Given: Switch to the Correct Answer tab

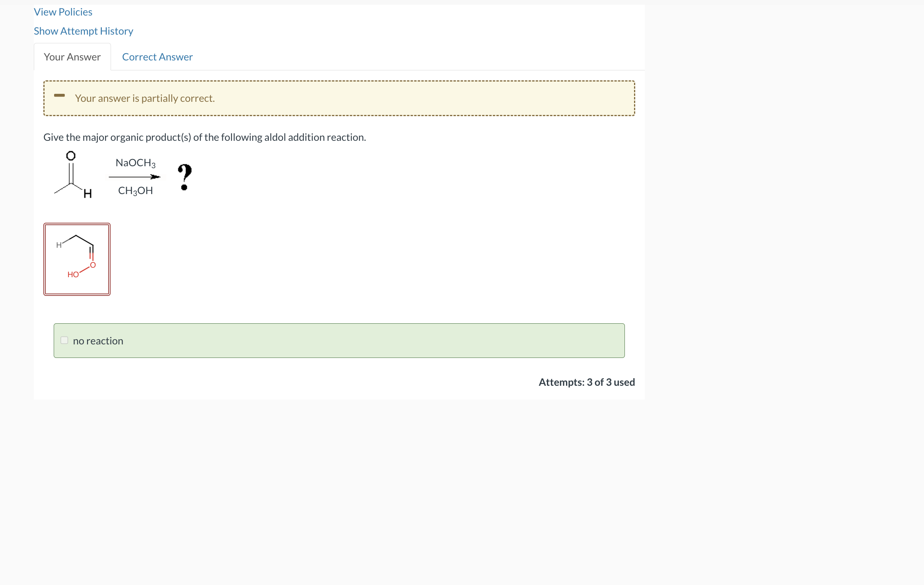Looking at the screenshot, I should click(x=157, y=56).
